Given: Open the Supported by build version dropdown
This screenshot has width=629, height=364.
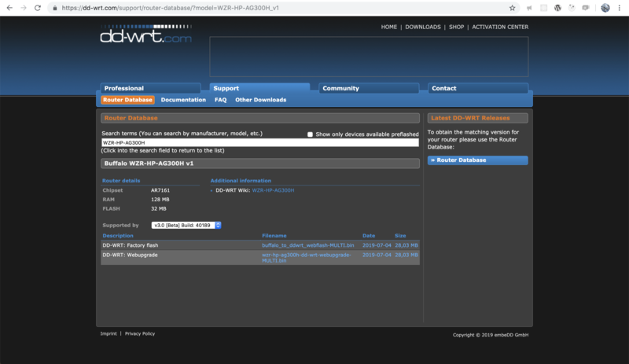Looking at the screenshot, I should click(186, 225).
